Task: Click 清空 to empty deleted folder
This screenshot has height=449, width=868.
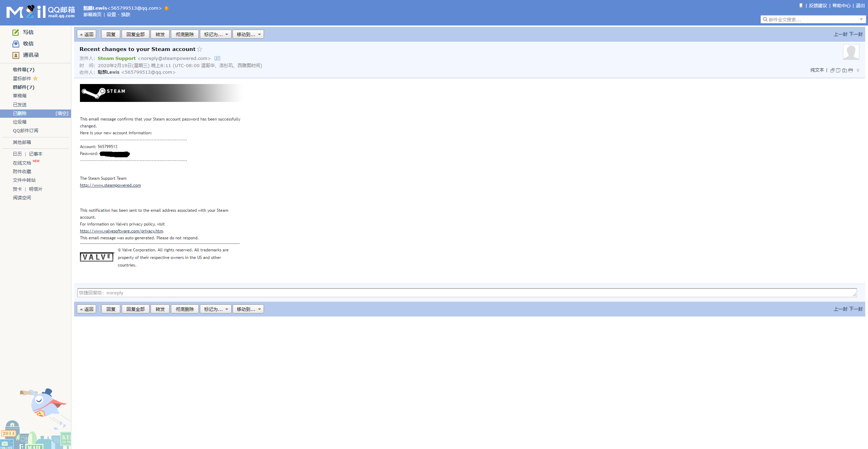Action: 62,113
